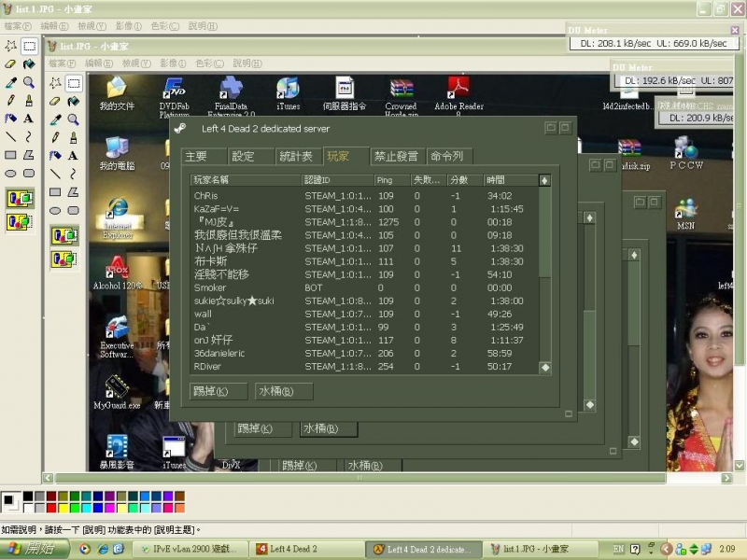747x560 pixels.
Task: Pick the Airbrush tool in leftmost Paint toolbox
Action: (x=10, y=119)
